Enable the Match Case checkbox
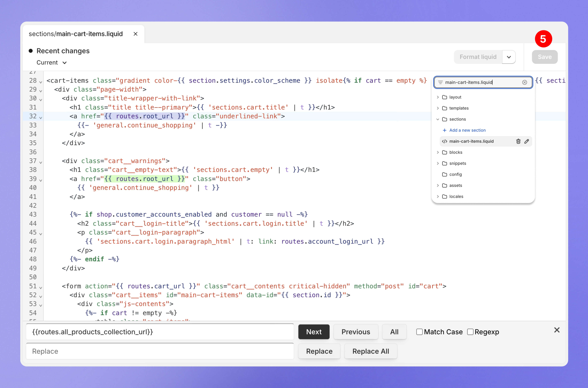Screen dimensions: 588x388 [419, 332]
